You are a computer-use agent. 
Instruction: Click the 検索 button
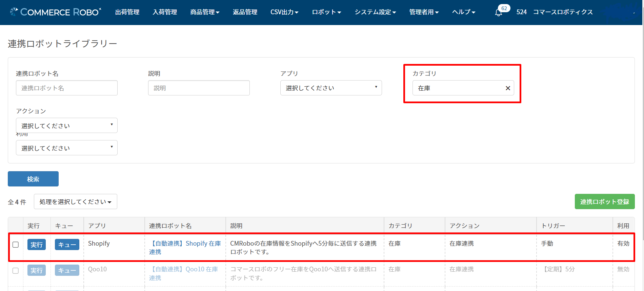point(33,179)
